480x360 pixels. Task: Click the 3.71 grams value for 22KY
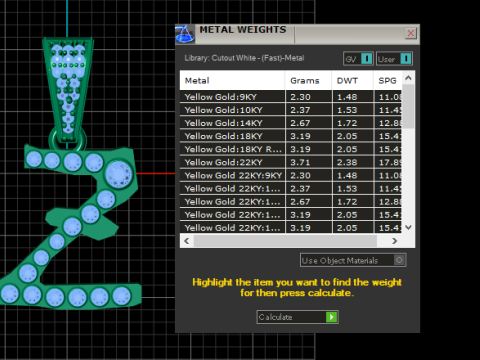tap(300, 162)
